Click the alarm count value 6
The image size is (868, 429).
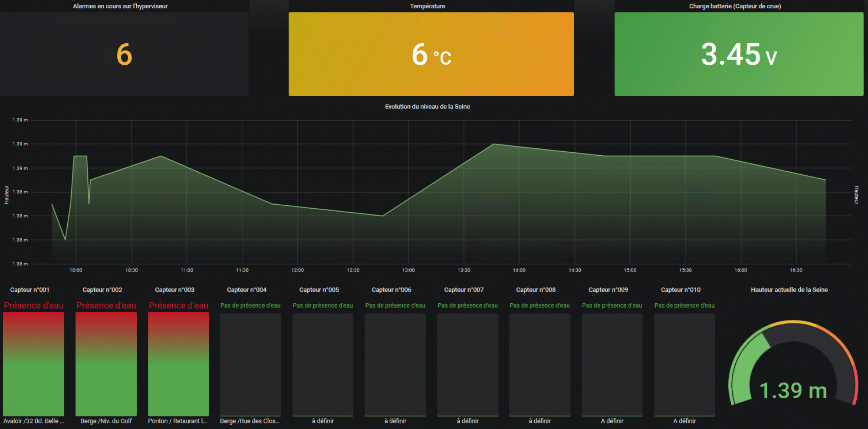124,55
